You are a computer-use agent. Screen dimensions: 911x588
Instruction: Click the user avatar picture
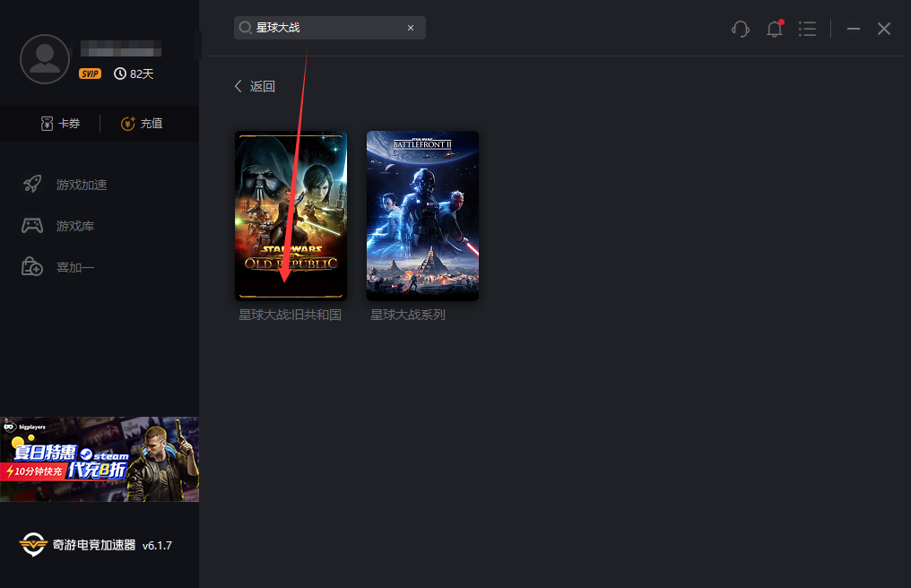[45, 59]
